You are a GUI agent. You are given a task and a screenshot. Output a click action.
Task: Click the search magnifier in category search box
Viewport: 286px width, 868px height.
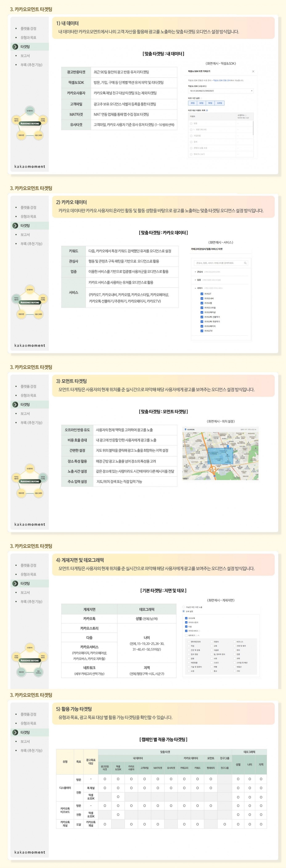tap(245, 263)
